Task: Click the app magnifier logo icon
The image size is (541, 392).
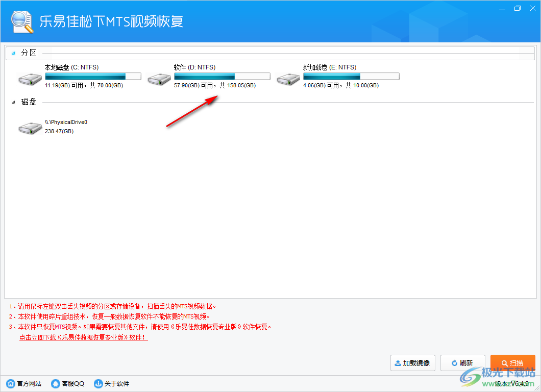Action: click(x=22, y=22)
